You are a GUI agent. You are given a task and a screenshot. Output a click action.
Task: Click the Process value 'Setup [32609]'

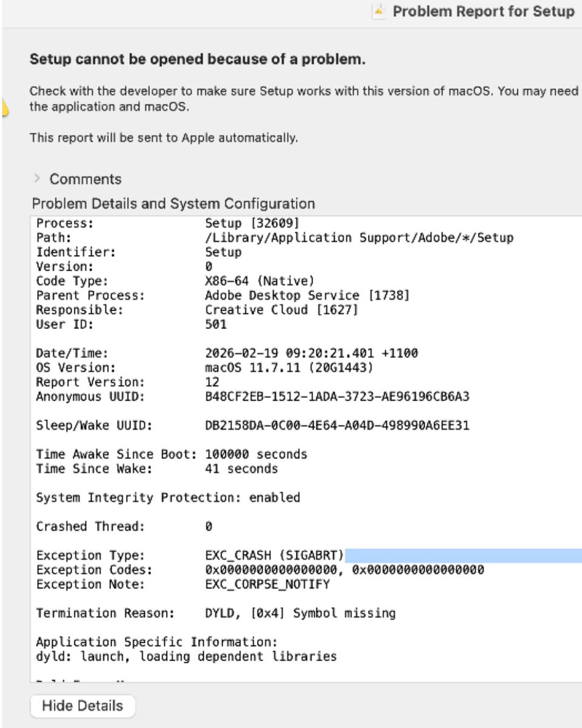pyautogui.click(x=252, y=223)
